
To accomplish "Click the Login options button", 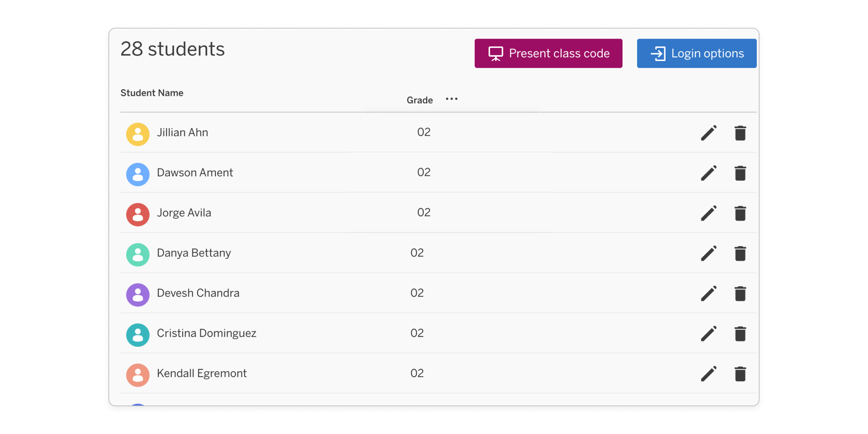I will pos(696,53).
